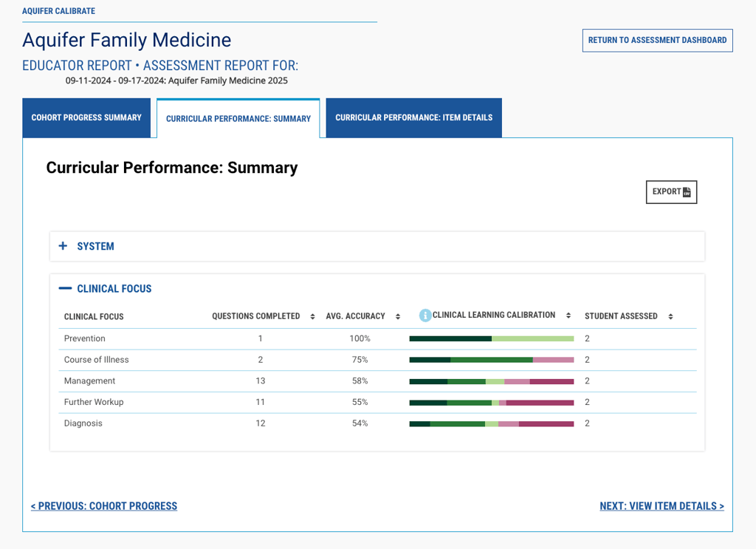Screen dimensions: 756x549
Task: Click the Management calibration bar
Action: (x=491, y=381)
